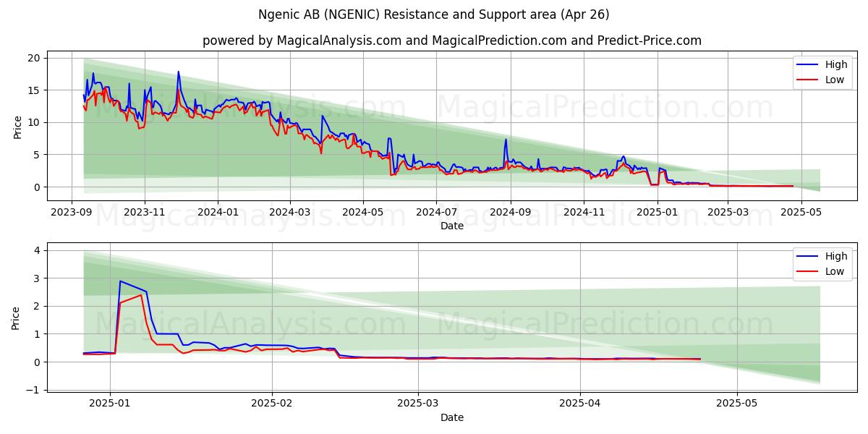Screen dimensions: 868x434
Task: Click the '2024-01' tick label on top chart
Action: click(218, 212)
